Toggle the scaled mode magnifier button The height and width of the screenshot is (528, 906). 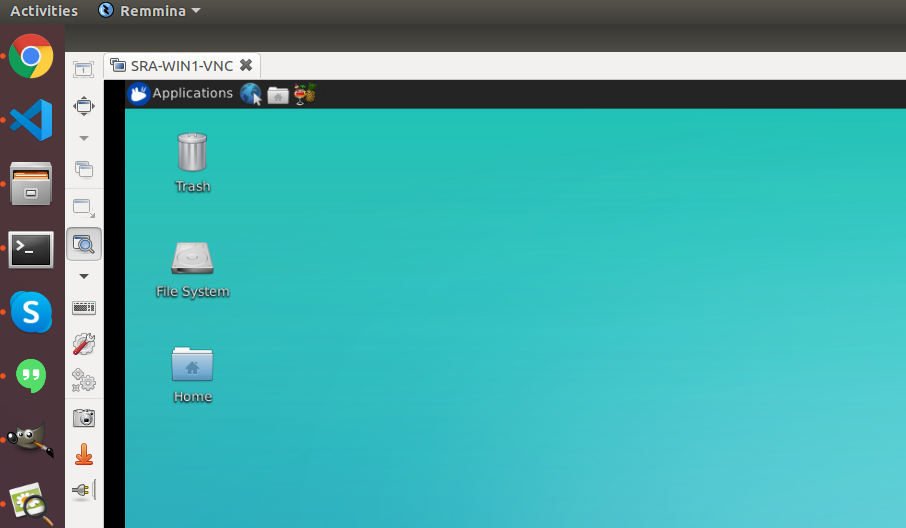pyautogui.click(x=84, y=243)
